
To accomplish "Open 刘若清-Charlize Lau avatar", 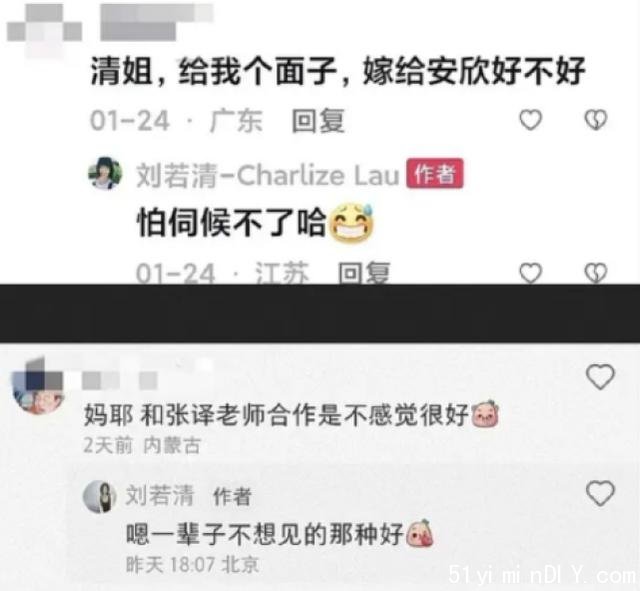I will (105, 174).
